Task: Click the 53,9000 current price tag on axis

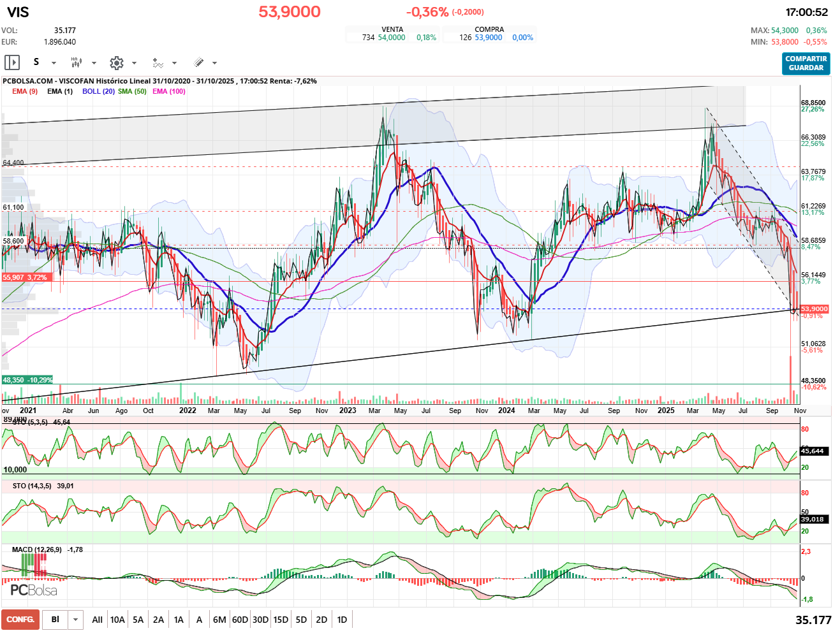Action: (x=814, y=309)
